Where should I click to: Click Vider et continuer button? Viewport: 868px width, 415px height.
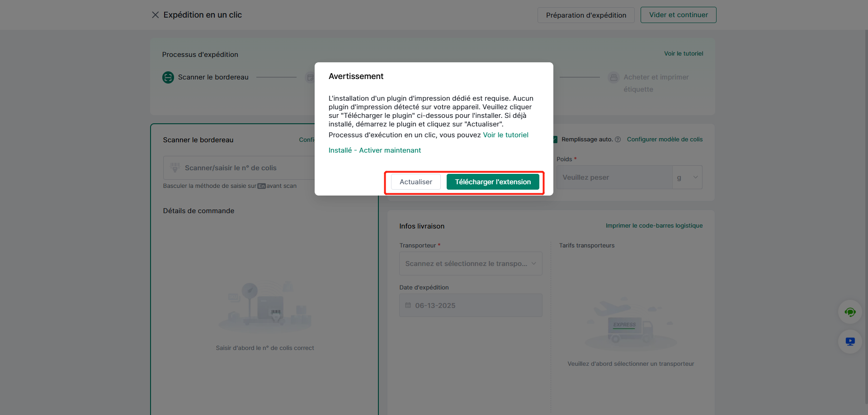pyautogui.click(x=678, y=15)
